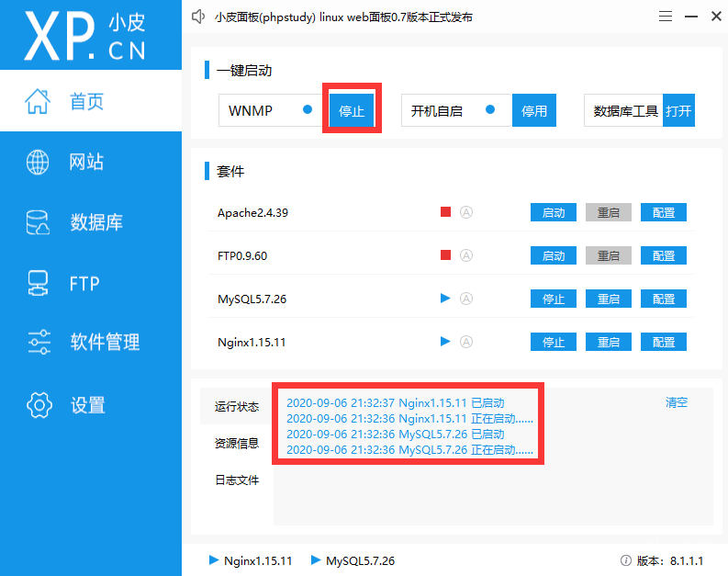Click bottom status bar Nginx play icon
Viewport: 728px width, 576px height.
point(214,560)
